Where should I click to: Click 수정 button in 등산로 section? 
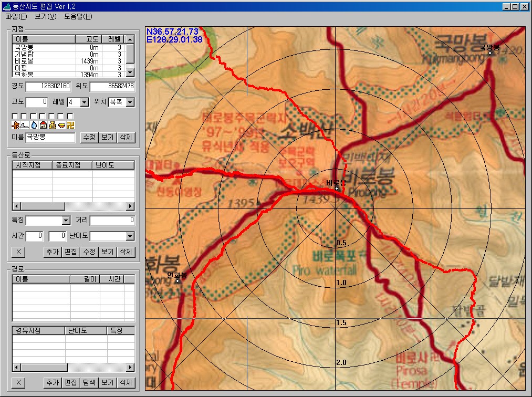coord(89,252)
